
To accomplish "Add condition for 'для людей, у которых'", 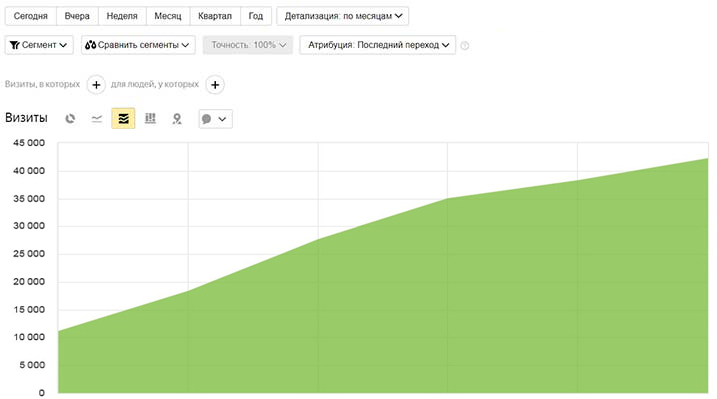I will (x=215, y=85).
